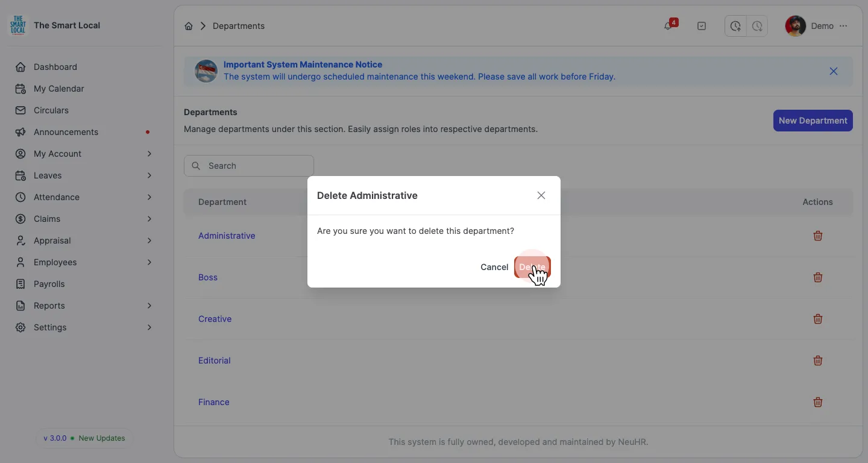Expand Reports submenu chevron
The width and height of the screenshot is (868, 463).
pyautogui.click(x=149, y=306)
